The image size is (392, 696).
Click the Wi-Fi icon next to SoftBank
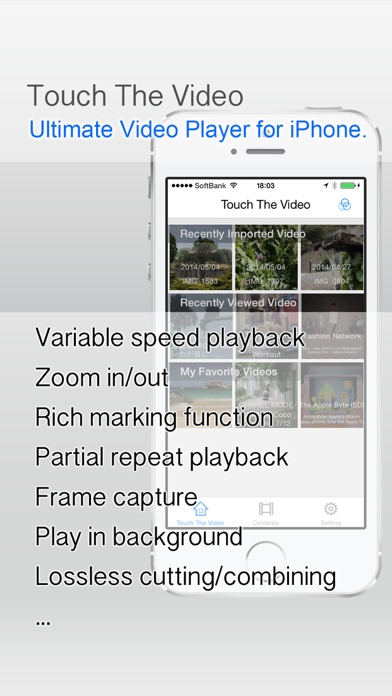point(234,185)
